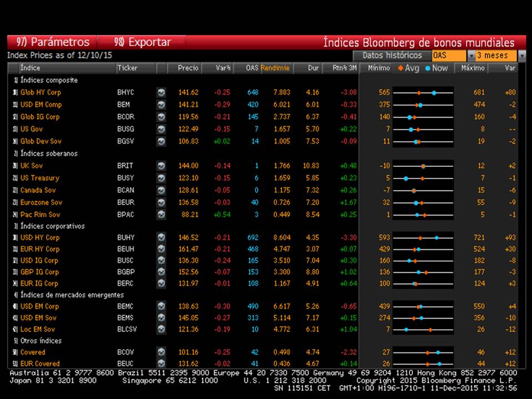Open the USD HY Corp index link

(40, 237)
